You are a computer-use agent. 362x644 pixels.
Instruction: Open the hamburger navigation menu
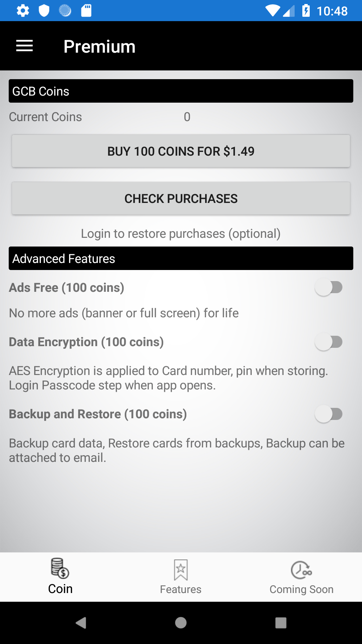[x=24, y=46]
